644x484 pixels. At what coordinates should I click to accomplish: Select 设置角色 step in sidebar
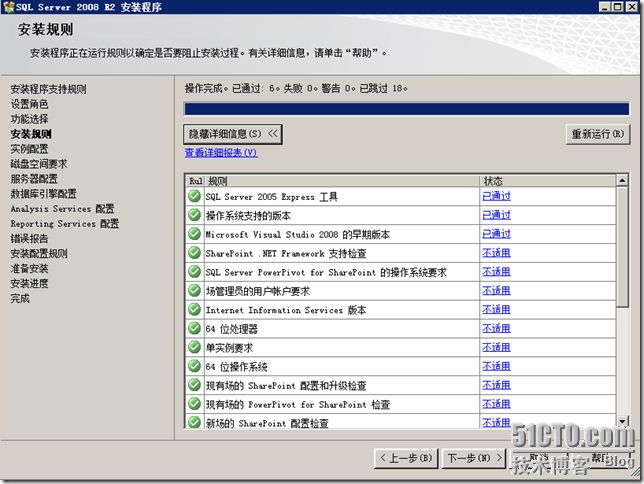[x=30, y=104]
